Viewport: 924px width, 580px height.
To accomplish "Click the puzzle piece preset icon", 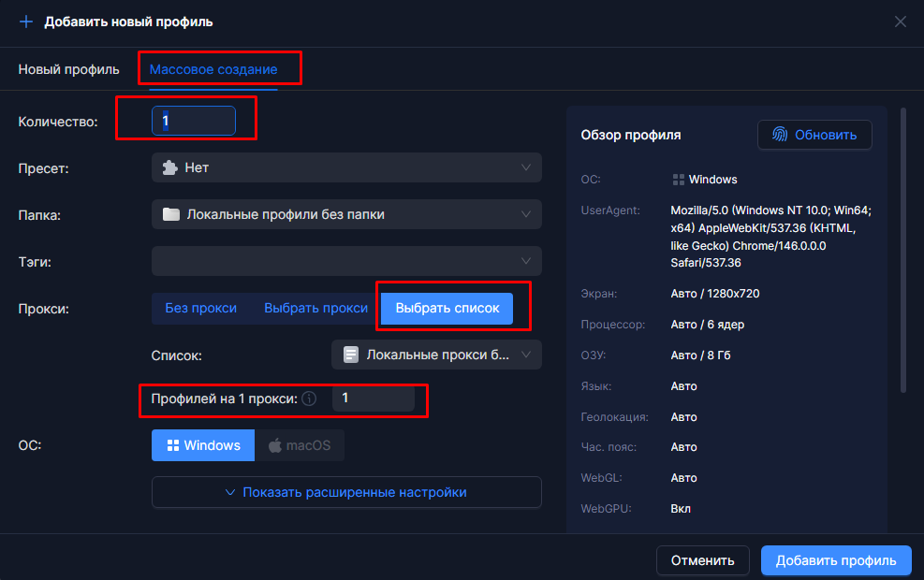I will 170,167.
